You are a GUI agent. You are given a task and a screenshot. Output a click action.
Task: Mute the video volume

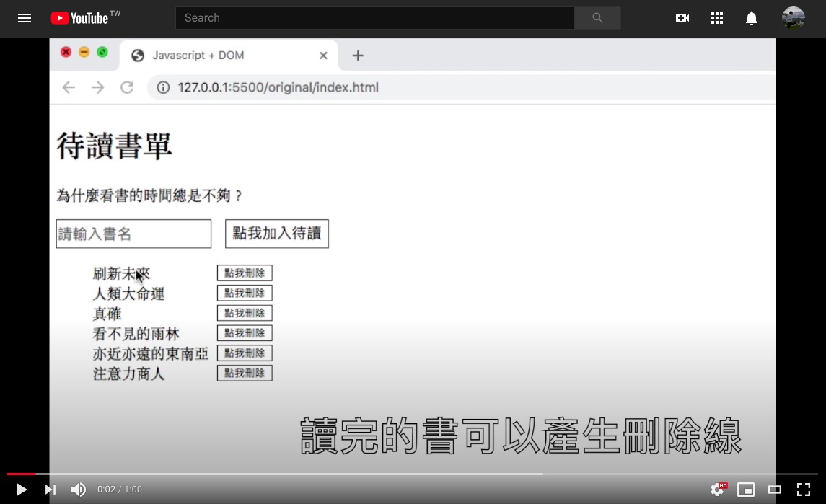(78, 490)
